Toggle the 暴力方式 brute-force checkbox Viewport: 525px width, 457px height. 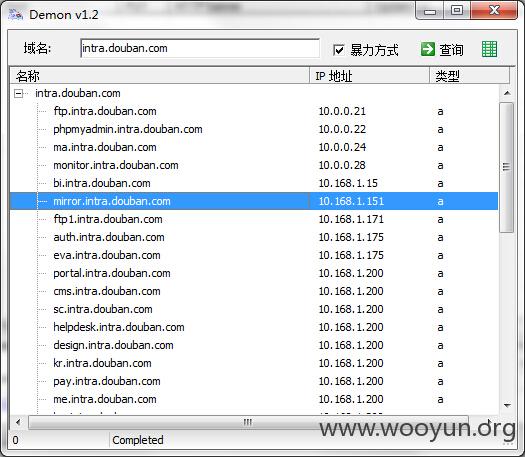coord(339,50)
